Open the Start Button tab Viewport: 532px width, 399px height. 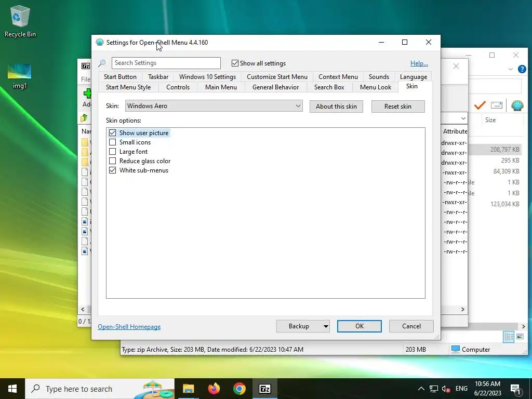[120, 77]
